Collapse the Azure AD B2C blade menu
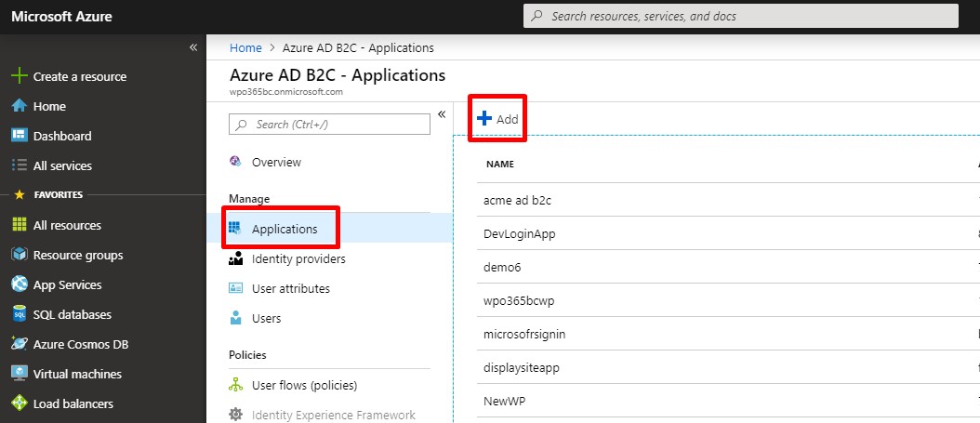 (442, 114)
